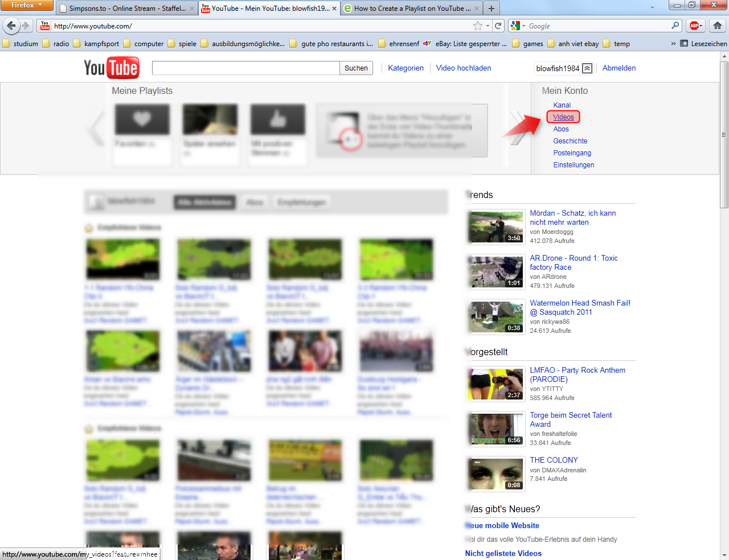The height and width of the screenshot is (560, 729).
Task: Click the YouTube search input field
Action: (x=245, y=68)
